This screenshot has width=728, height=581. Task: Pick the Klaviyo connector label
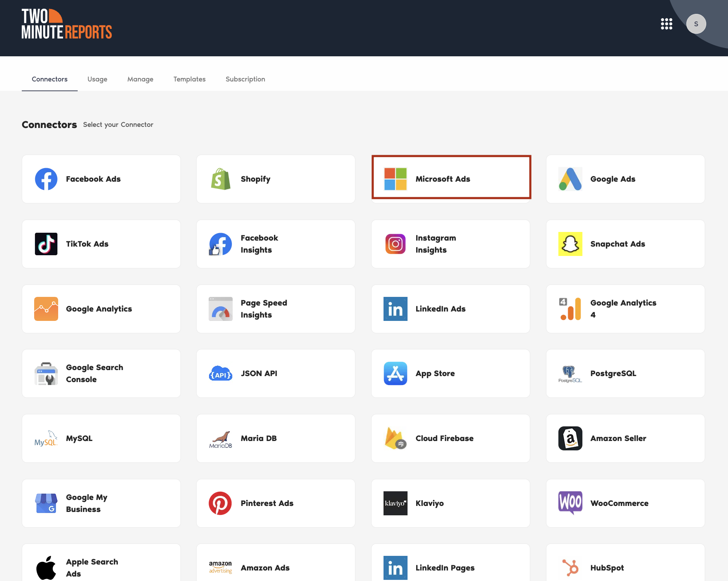[430, 503]
